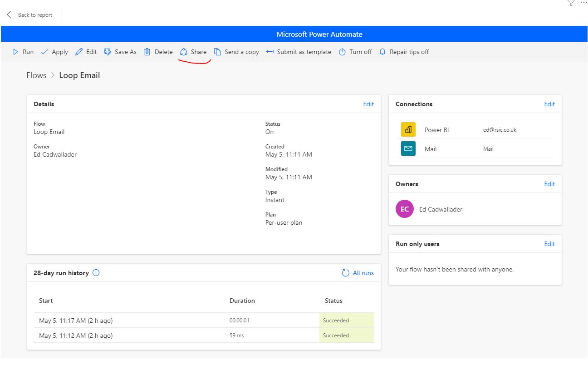Click the All runs refresh icon
The width and height of the screenshot is (588, 375).
point(346,273)
